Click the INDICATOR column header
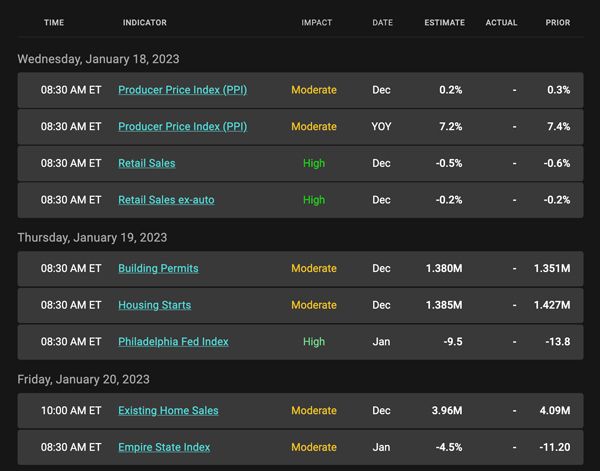Image resolution: width=600 pixels, height=471 pixels. (145, 23)
